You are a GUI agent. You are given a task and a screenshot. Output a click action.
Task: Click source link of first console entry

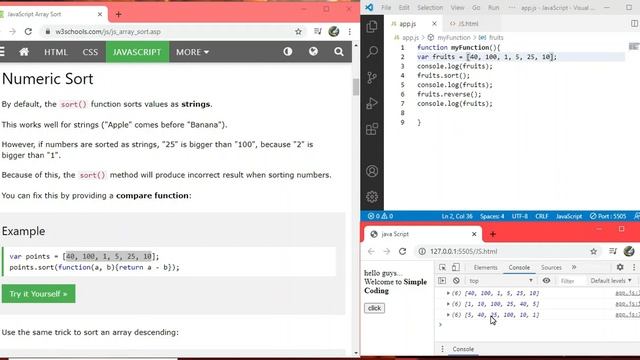pyautogui.click(x=627, y=293)
